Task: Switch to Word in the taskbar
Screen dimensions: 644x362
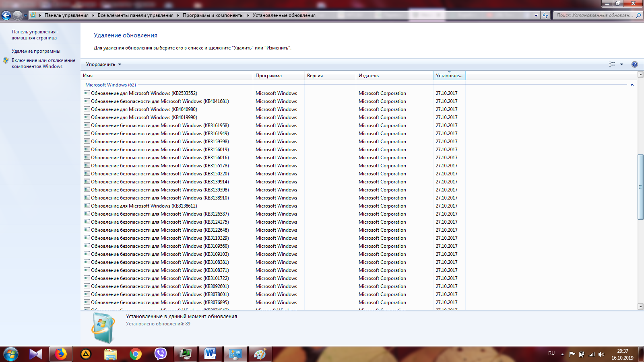Action: (x=210, y=354)
